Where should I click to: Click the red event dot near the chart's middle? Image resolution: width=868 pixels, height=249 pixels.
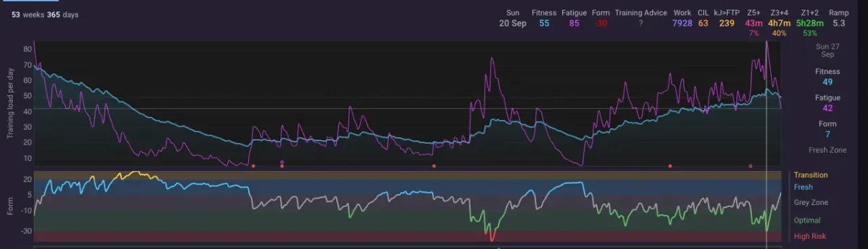(434, 166)
